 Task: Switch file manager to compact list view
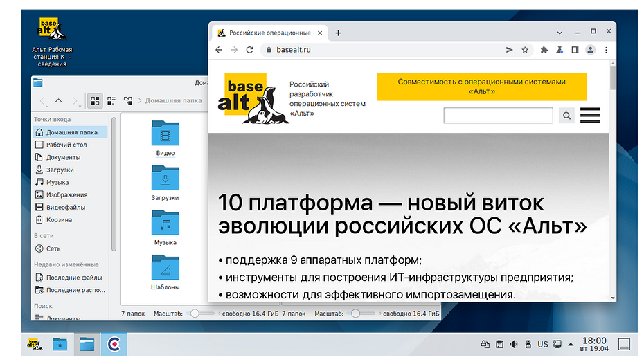[x=111, y=100]
